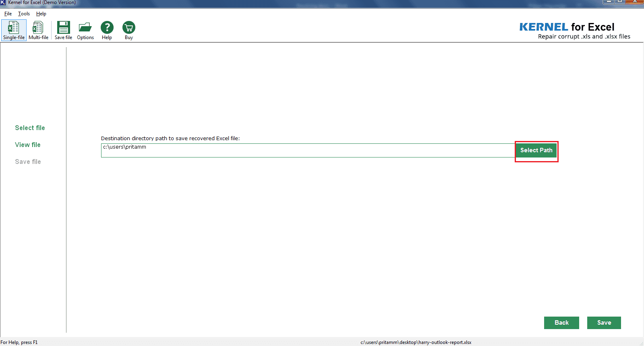The width and height of the screenshot is (644, 346).
Task: Go to the View file step
Action: point(28,145)
